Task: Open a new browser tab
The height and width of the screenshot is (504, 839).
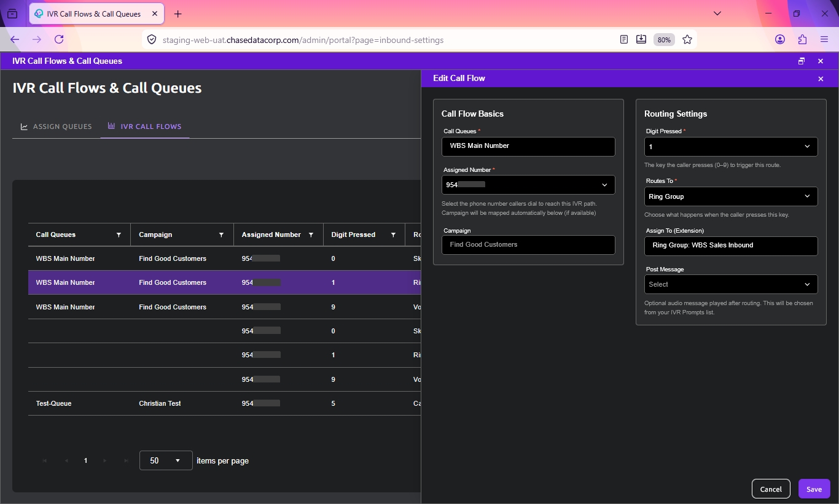Action: (x=178, y=14)
